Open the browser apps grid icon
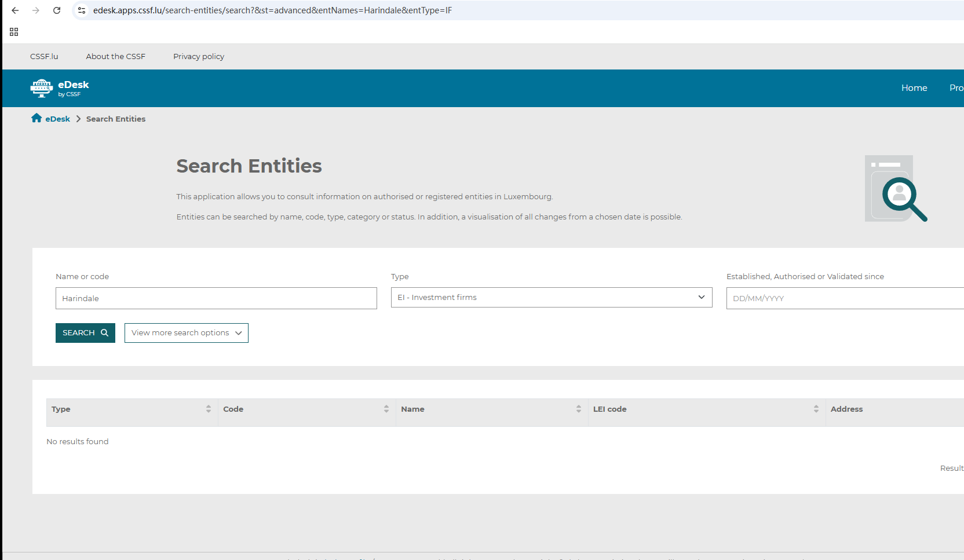This screenshot has height=560, width=964. point(14,32)
